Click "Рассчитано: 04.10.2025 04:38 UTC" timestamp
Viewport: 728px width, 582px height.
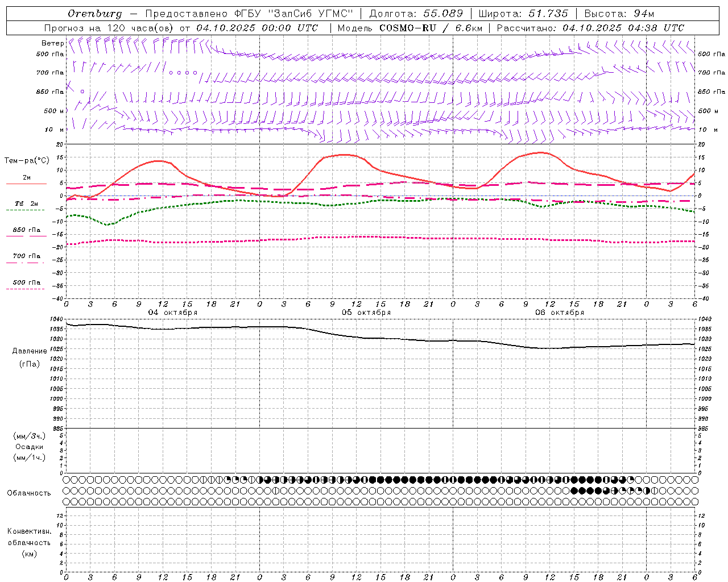[x=590, y=28]
